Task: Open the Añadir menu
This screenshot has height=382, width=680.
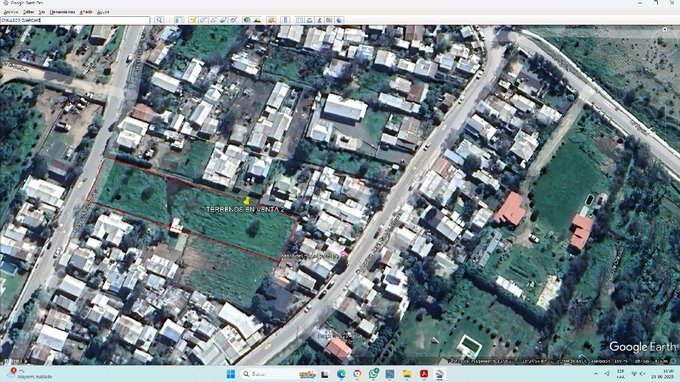Action: tap(86, 12)
